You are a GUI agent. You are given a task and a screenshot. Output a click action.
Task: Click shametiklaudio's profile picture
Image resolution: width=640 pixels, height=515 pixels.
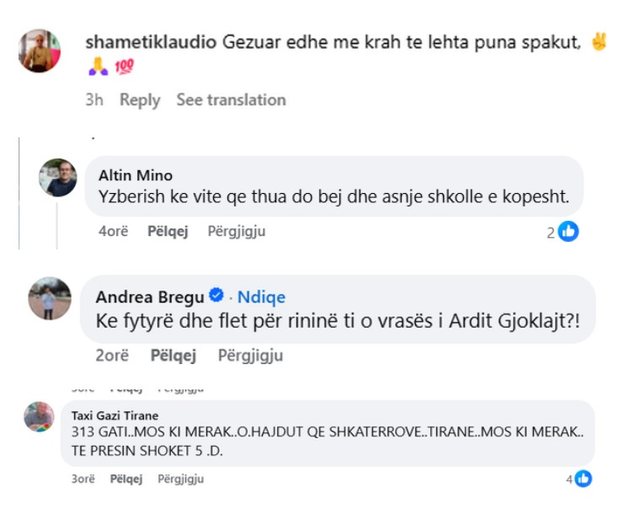39,50
